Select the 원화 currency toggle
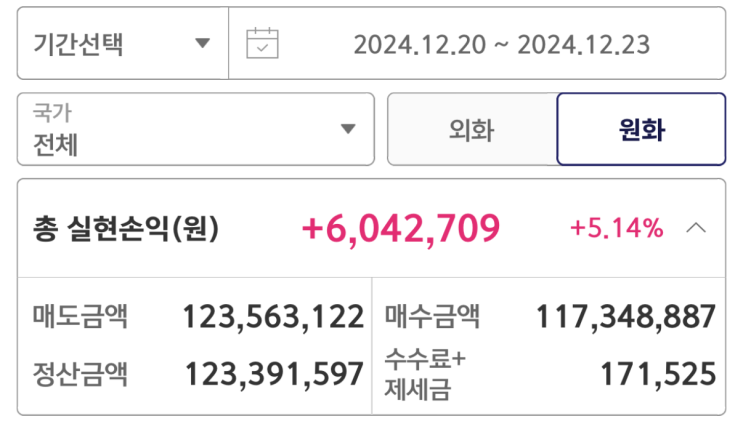 click(x=641, y=129)
